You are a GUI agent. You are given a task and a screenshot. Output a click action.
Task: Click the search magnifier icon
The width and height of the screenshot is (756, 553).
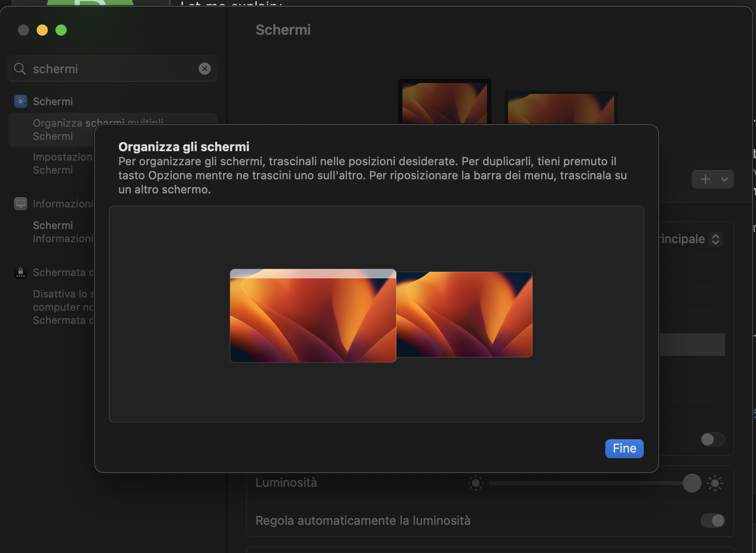tap(20, 69)
